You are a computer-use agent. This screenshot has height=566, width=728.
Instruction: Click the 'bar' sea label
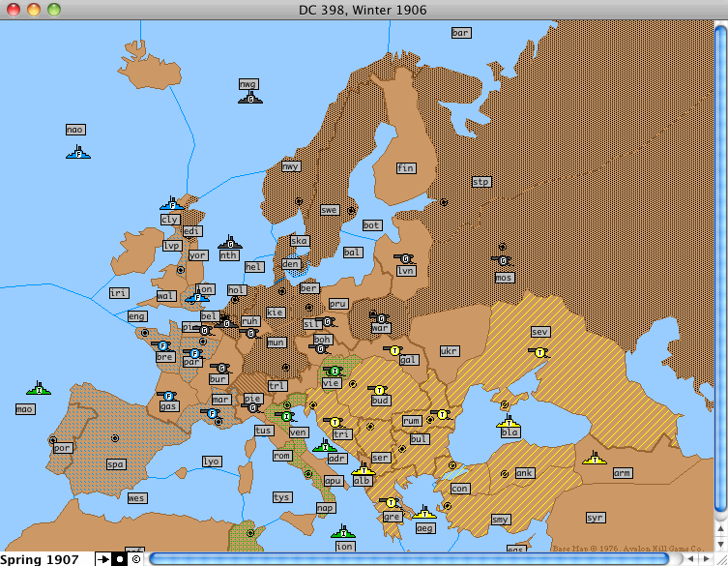point(460,33)
